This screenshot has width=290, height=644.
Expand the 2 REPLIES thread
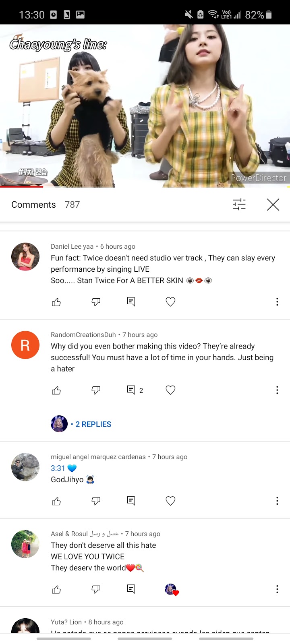tap(93, 424)
